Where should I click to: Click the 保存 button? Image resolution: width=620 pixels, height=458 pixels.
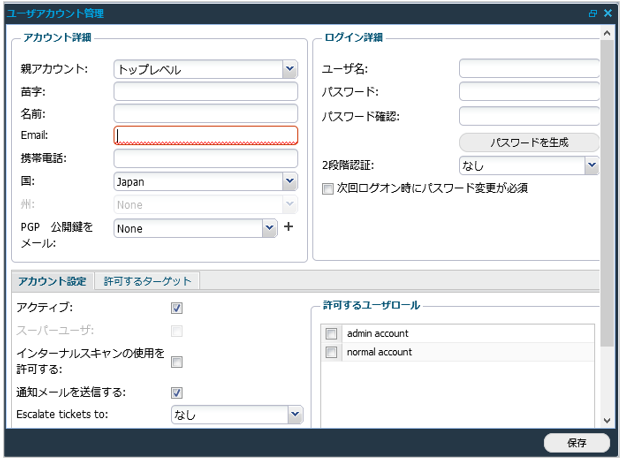[x=577, y=443]
